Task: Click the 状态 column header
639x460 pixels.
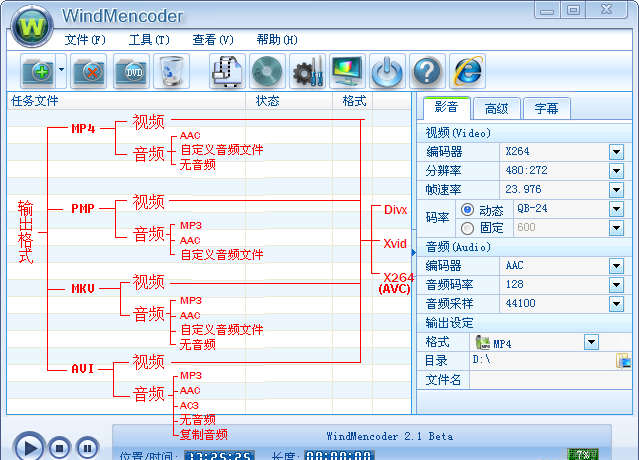Action: tap(289, 101)
